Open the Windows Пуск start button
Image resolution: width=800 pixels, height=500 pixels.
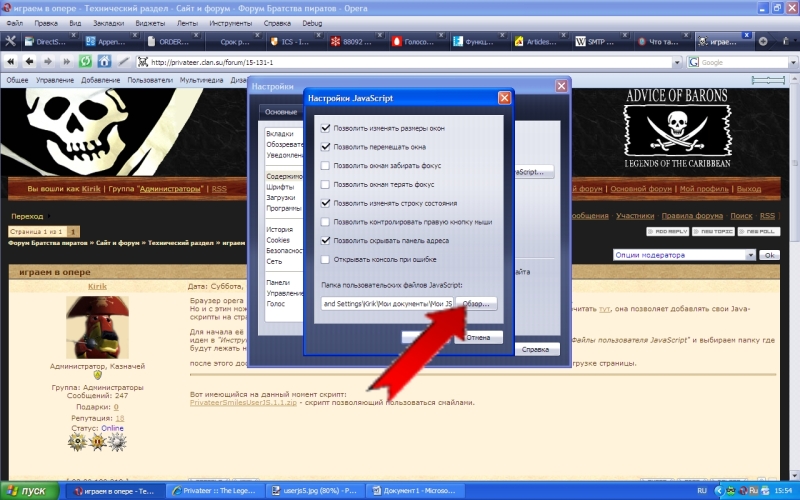coord(30,491)
